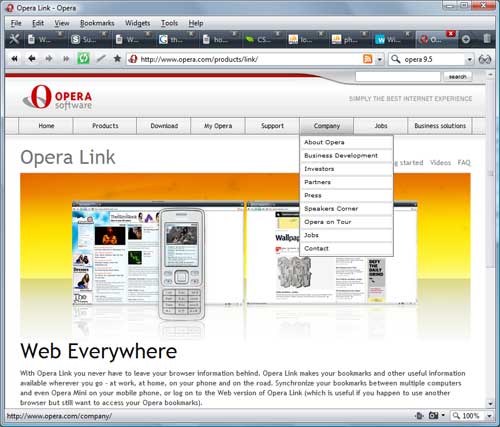Close the active Opera tab via red x
Image resolution: width=500 pixels, height=427 pixels.
pos(451,33)
